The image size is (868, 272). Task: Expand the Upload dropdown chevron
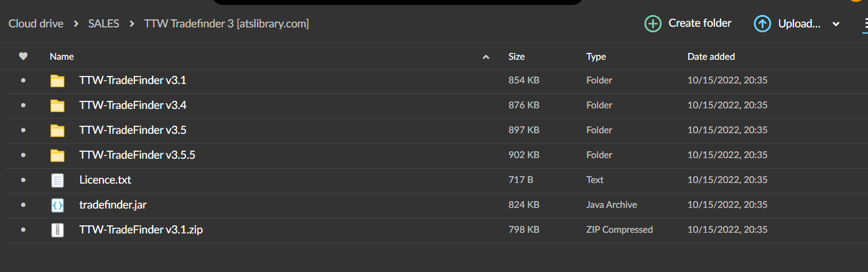(836, 24)
